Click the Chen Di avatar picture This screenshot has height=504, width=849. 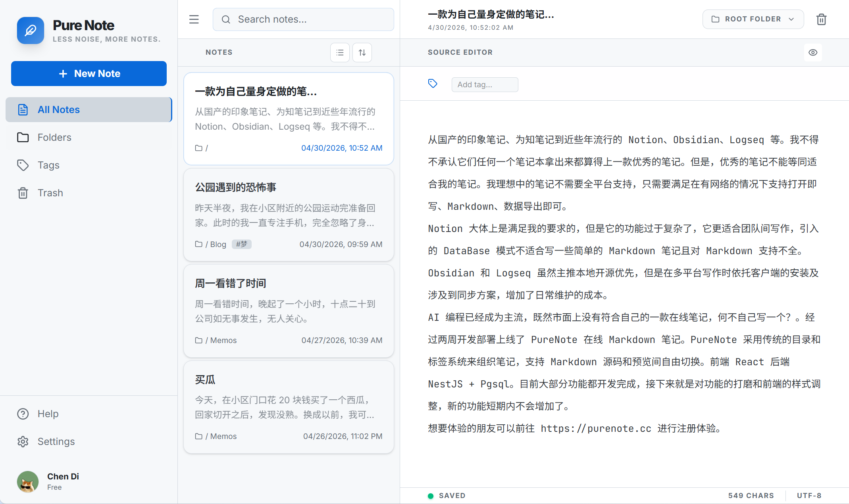(28, 481)
